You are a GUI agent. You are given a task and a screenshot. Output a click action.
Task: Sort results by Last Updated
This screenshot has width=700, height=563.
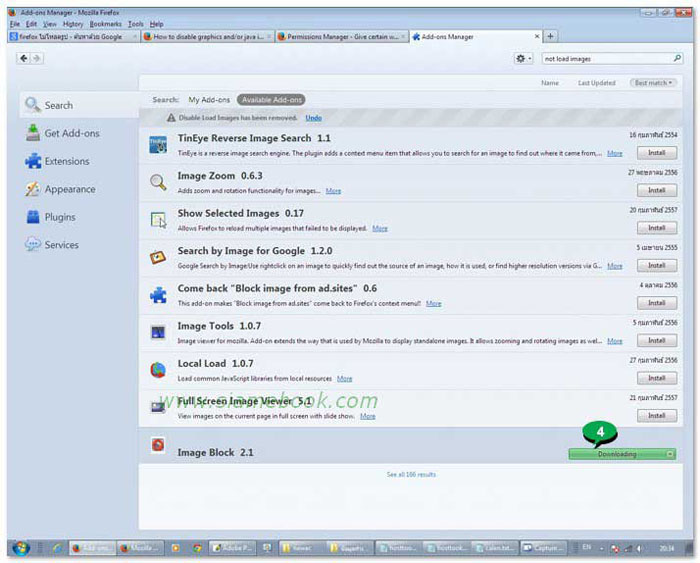point(596,83)
